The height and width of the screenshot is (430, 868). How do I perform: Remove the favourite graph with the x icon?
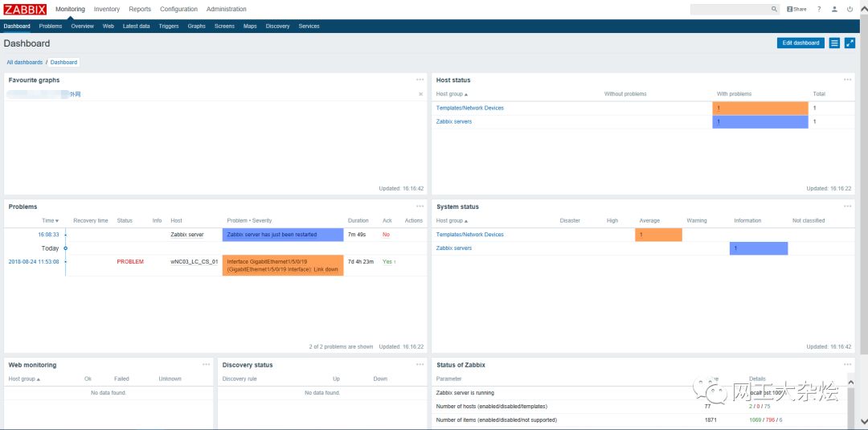coord(420,95)
